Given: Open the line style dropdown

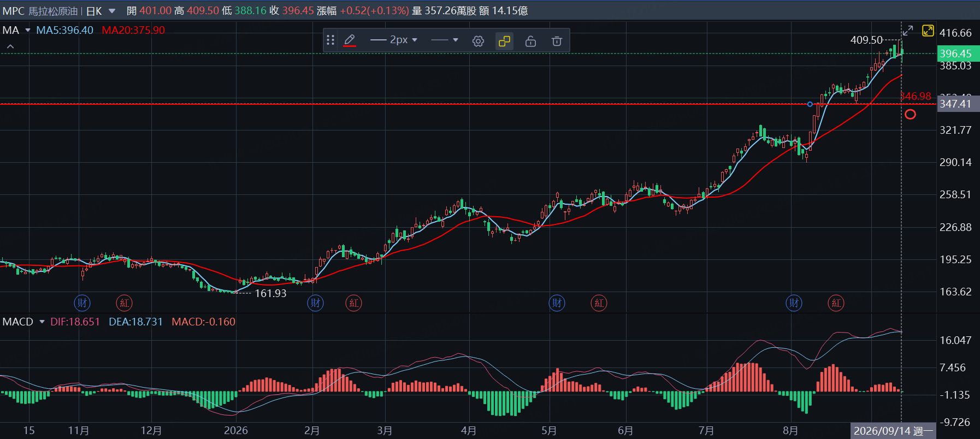Looking at the screenshot, I should [444, 40].
